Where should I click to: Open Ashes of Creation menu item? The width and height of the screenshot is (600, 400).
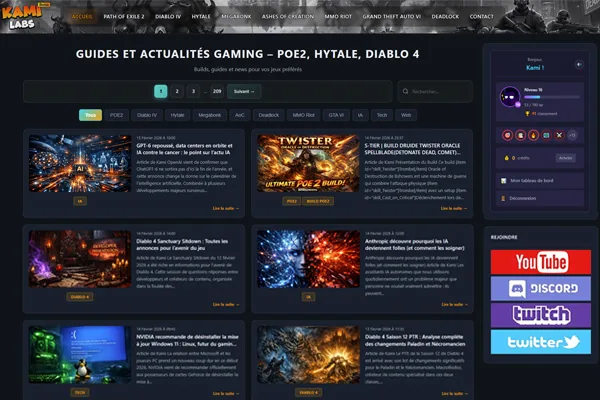[288, 16]
